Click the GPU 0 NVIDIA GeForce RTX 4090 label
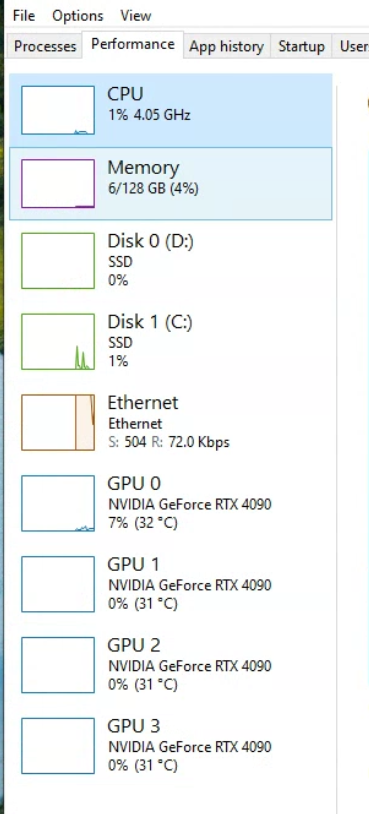This screenshot has height=814, width=369. [x=189, y=504]
